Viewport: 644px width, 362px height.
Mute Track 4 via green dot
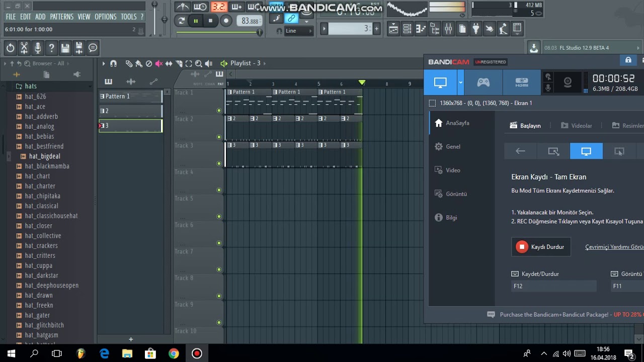(219, 190)
